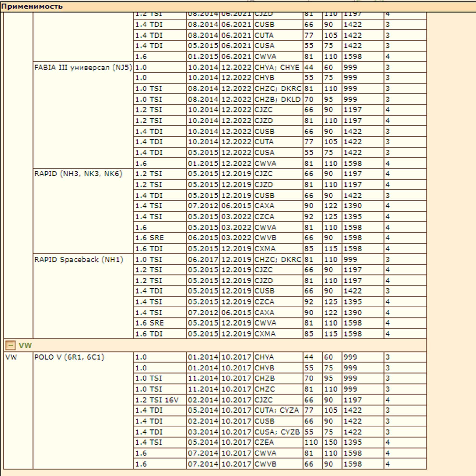Click engine code cell CUTA; CYZA
The image size is (476, 476).
pos(276,410)
